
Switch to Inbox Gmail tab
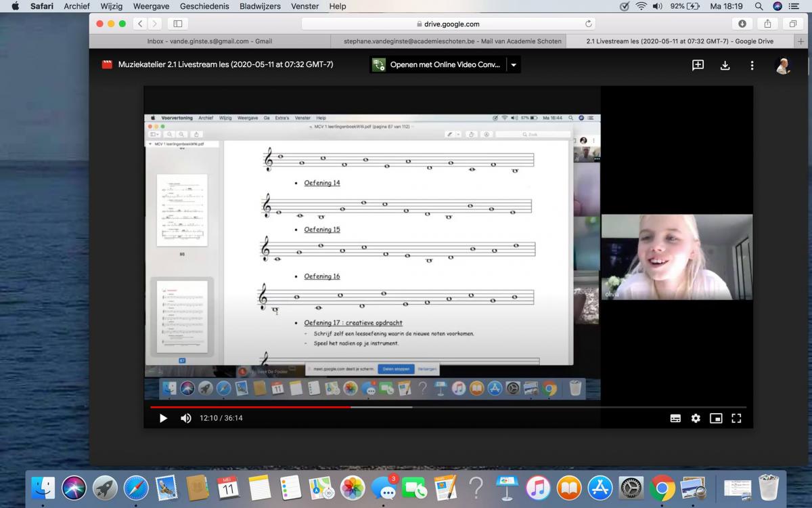(210, 41)
